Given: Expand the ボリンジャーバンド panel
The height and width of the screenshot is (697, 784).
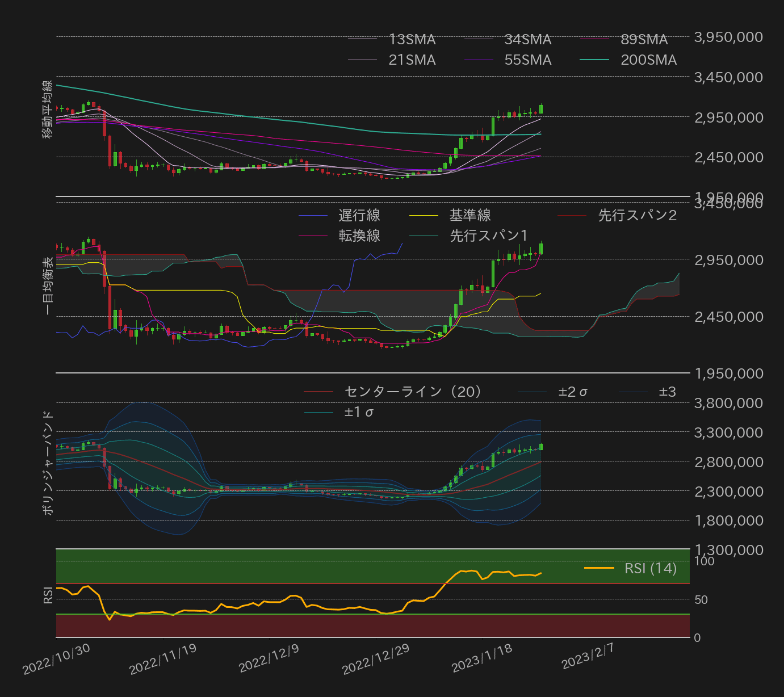Looking at the screenshot, I should coord(48,463).
